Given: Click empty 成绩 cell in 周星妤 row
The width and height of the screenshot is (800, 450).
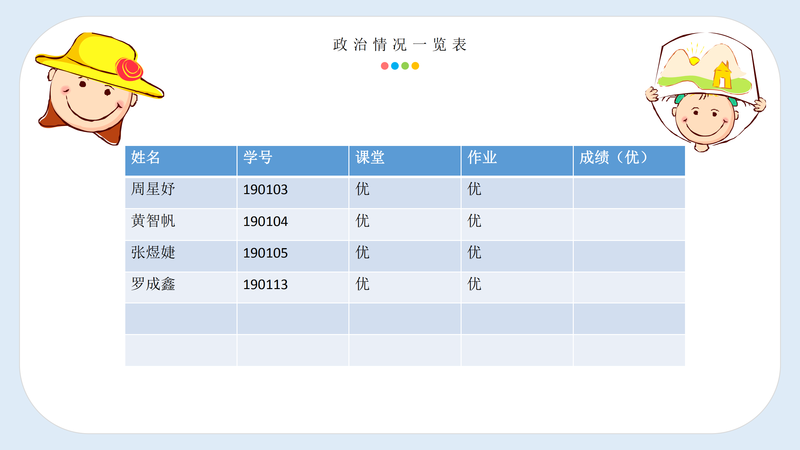Looking at the screenshot, I should (x=629, y=192).
